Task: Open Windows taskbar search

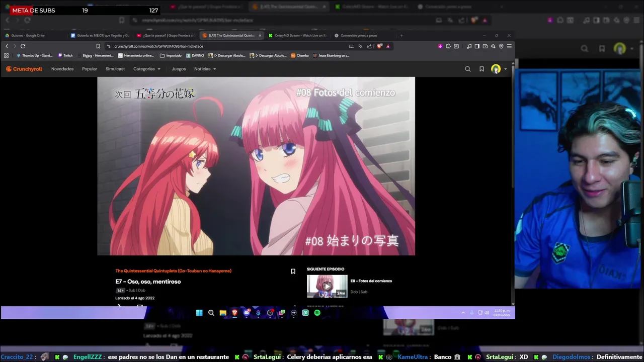Action: pyautogui.click(x=211, y=313)
